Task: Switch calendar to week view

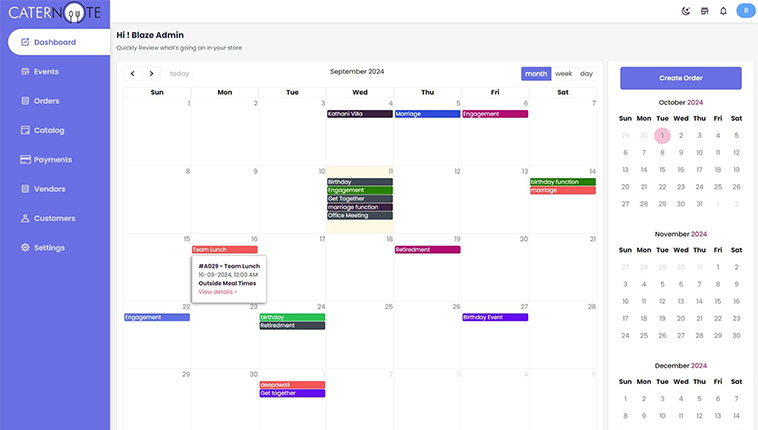Action: click(564, 73)
